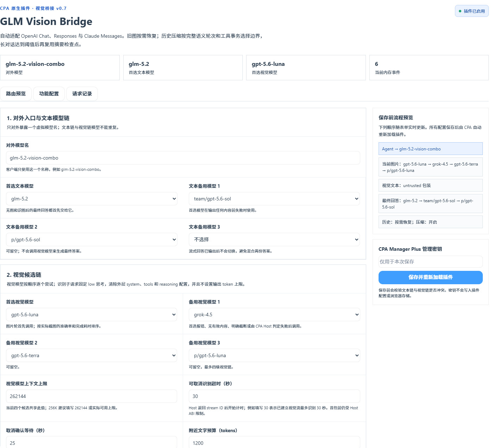Viewport: 493px width, 448px height.
Task: Open the 备用视觉模型 2 dropdown showing gpt-5.6-terra
Action: [92, 355]
